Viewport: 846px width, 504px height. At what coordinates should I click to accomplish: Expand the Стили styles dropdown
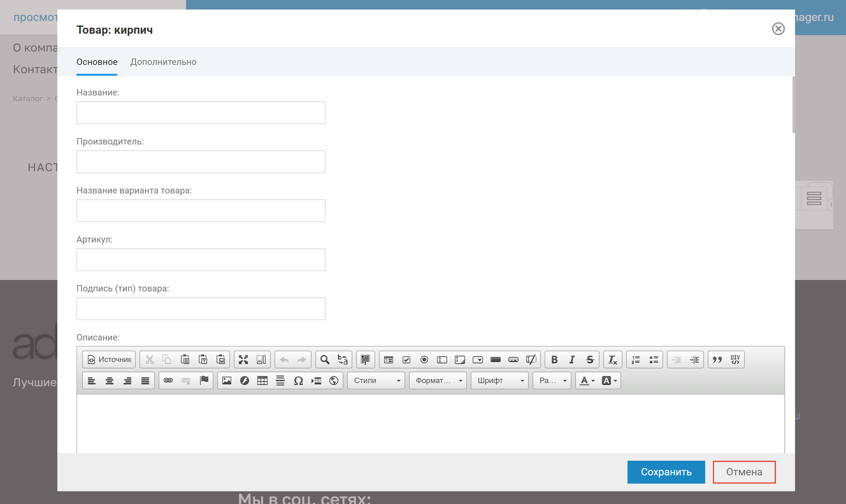tap(376, 380)
